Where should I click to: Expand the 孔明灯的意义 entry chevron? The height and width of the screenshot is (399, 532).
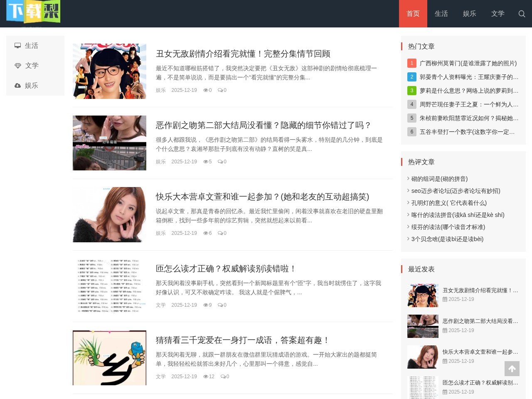(409, 203)
